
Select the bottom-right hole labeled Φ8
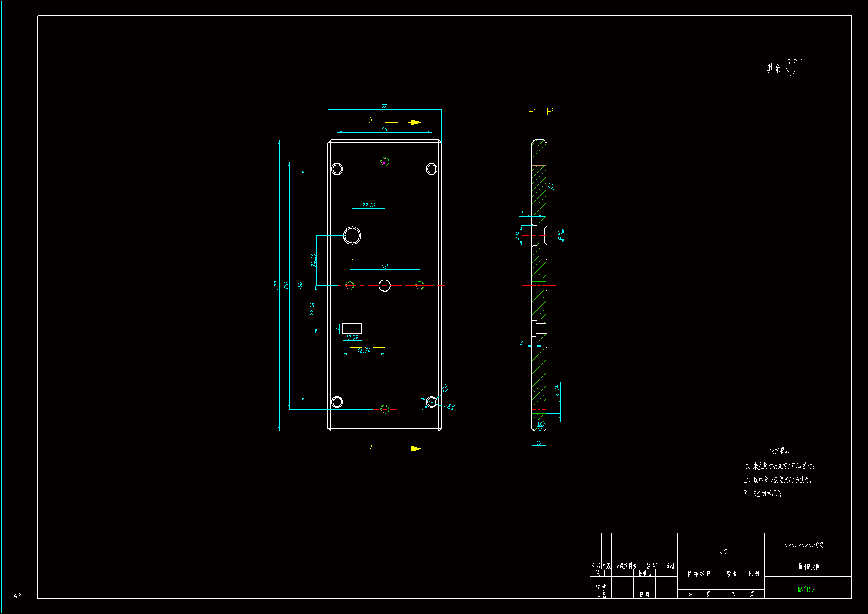[x=431, y=402]
